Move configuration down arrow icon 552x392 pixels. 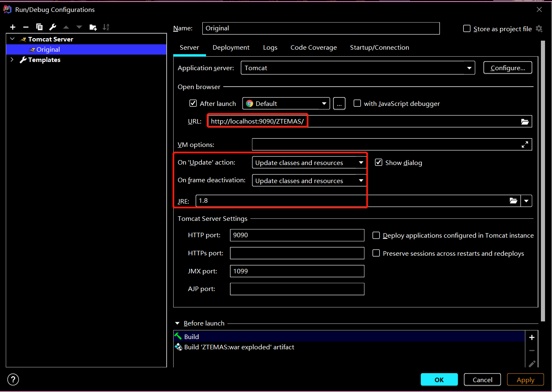pos(79,27)
